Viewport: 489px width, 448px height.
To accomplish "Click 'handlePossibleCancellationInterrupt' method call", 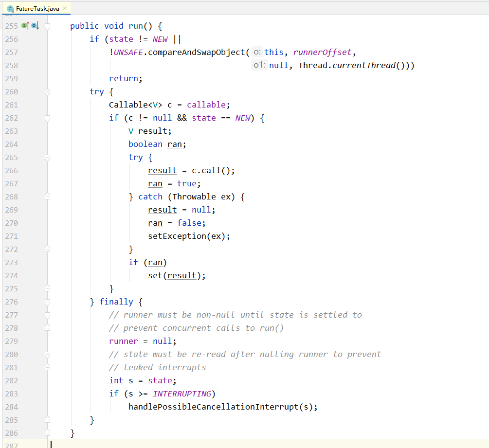I will 213,407.
